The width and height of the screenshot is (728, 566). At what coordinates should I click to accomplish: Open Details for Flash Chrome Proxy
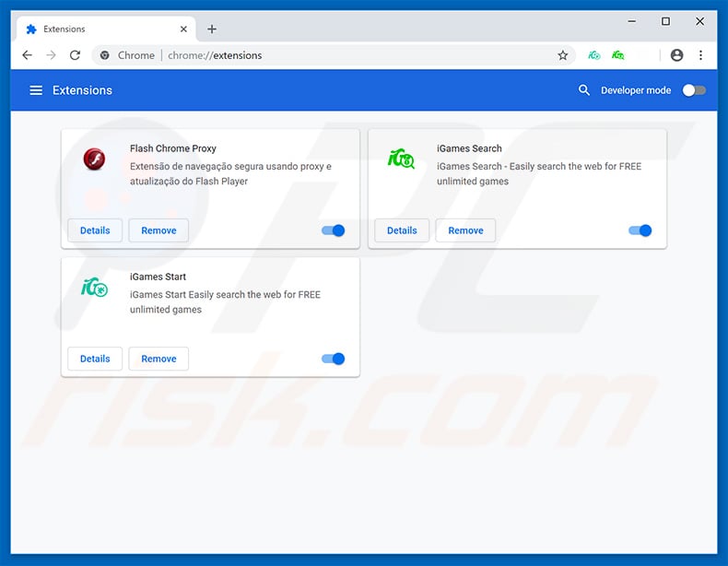coord(95,230)
